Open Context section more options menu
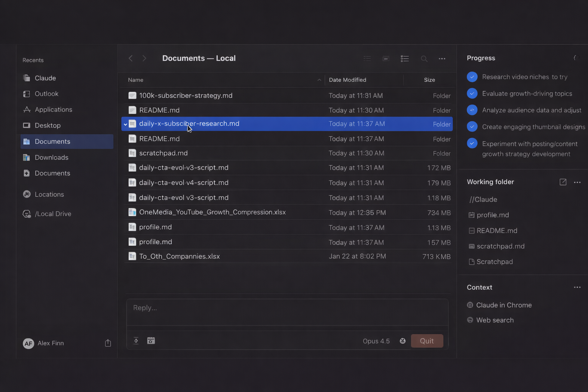 [577, 287]
